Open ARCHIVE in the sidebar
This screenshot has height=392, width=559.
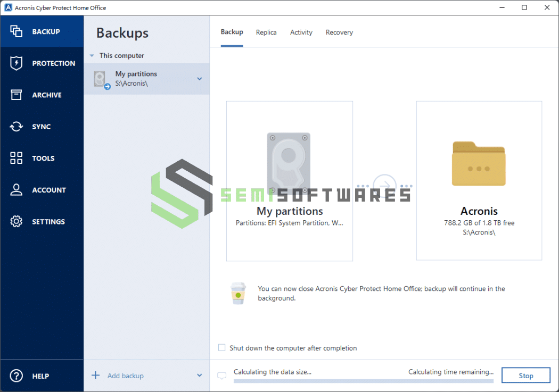42,95
